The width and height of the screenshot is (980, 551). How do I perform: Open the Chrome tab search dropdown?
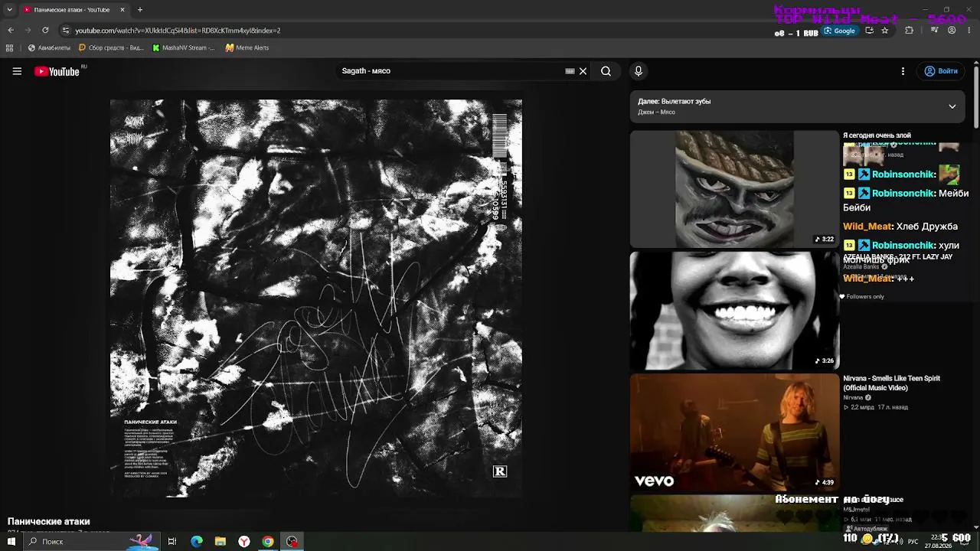pyautogui.click(x=9, y=10)
